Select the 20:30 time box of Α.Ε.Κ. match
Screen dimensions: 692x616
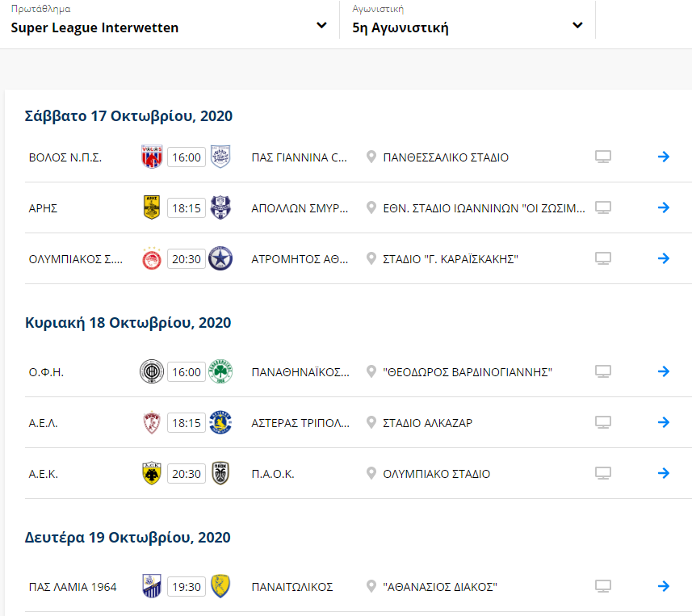point(187,473)
